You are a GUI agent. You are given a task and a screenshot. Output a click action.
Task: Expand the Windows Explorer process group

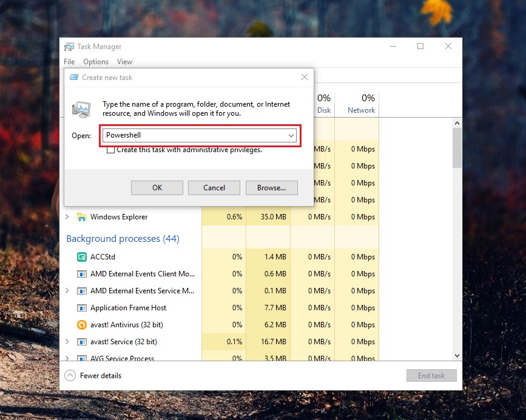click(x=67, y=217)
